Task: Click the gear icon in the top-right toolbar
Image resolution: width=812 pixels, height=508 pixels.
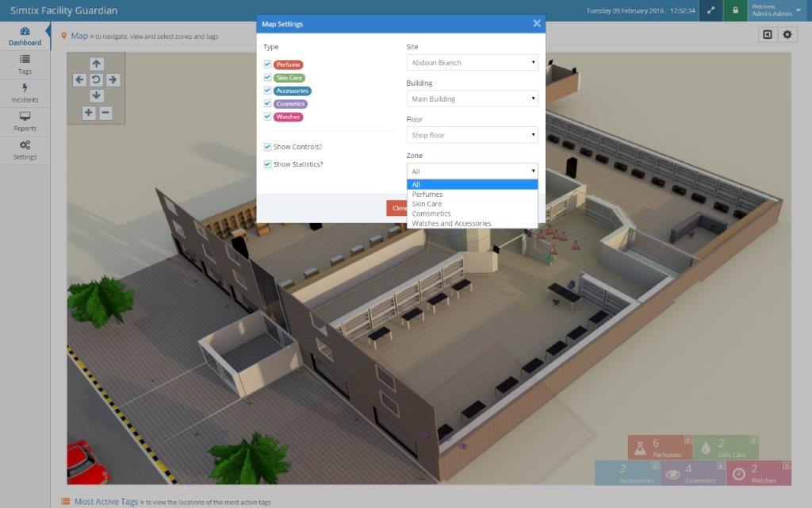Action: (x=787, y=35)
